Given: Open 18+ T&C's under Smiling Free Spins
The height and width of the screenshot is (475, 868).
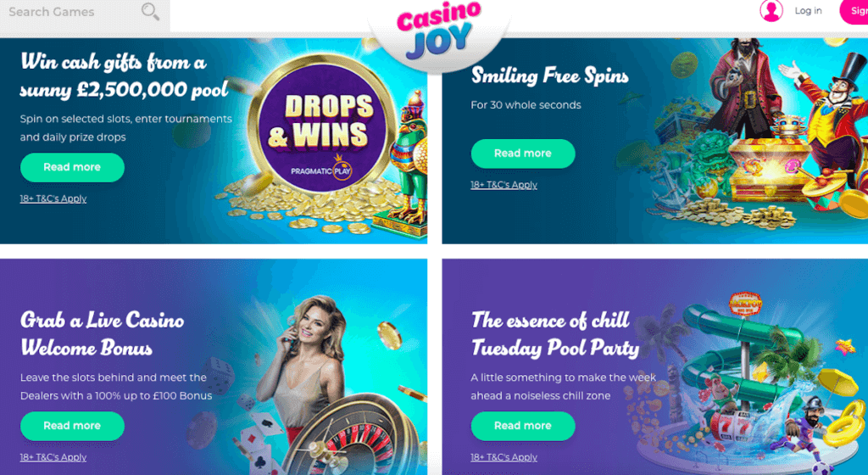Looking at the screenshot, I should coord(504,185).
